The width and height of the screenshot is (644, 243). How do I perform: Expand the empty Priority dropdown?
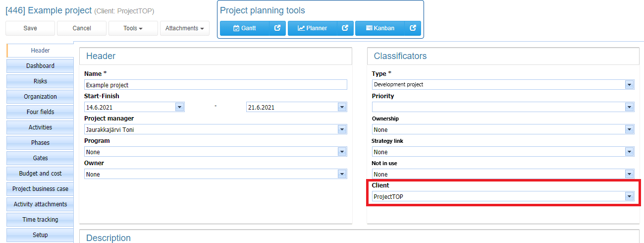[x=629, y=107]
